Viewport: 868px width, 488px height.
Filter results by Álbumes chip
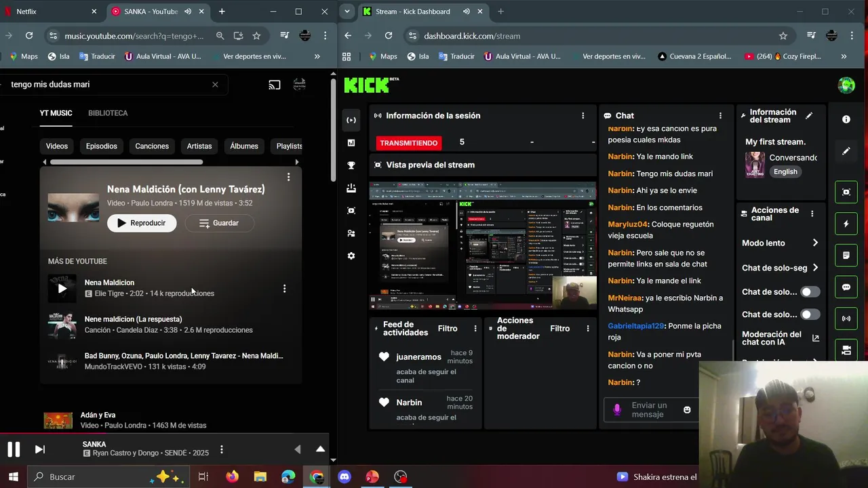point(244,146)
